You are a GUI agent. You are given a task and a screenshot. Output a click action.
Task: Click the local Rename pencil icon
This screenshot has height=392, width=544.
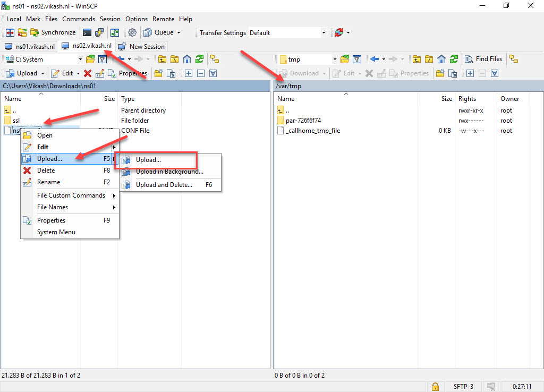click(99, 73)
